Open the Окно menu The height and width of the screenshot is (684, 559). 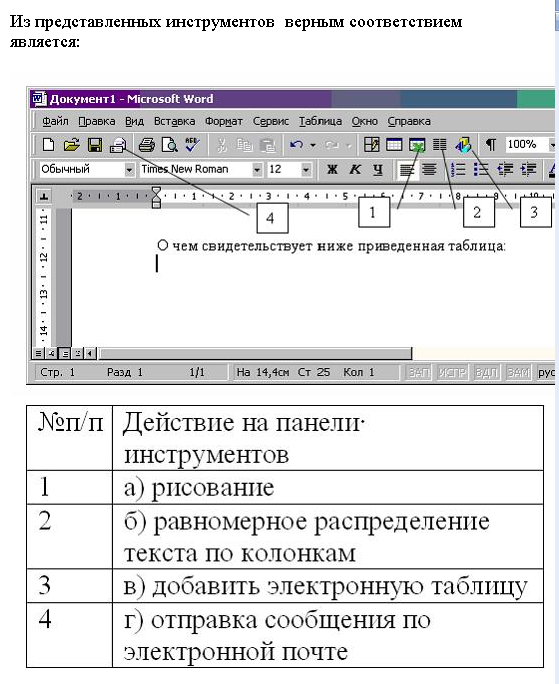tap(364, 121)
